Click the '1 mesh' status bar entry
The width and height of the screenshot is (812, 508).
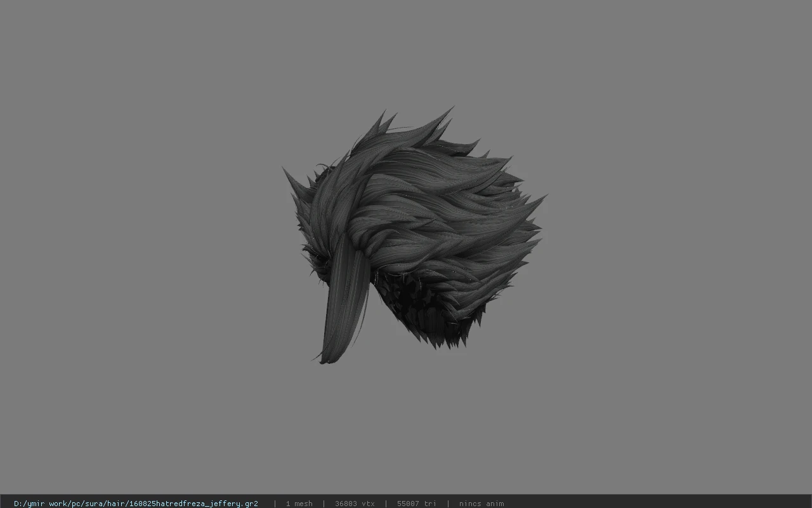coord(299,504)
